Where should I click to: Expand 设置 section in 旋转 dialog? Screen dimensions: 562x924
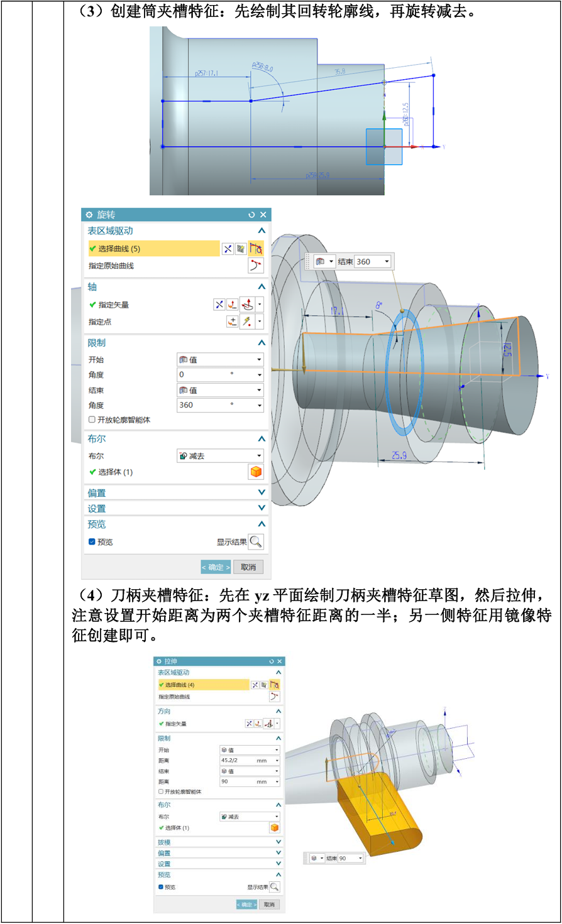coord(262,508)
